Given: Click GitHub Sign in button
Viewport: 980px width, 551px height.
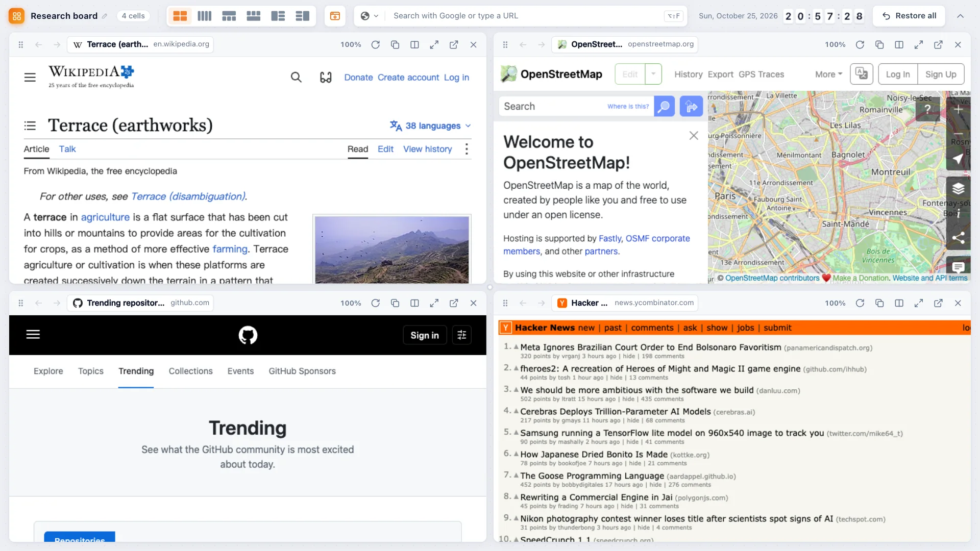Looking at the screenshot, I should 425,335.
